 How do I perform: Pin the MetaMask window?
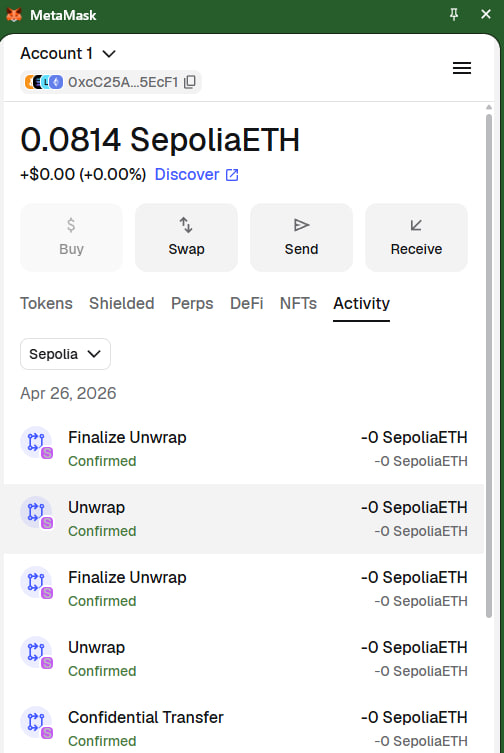pos(454,14)
